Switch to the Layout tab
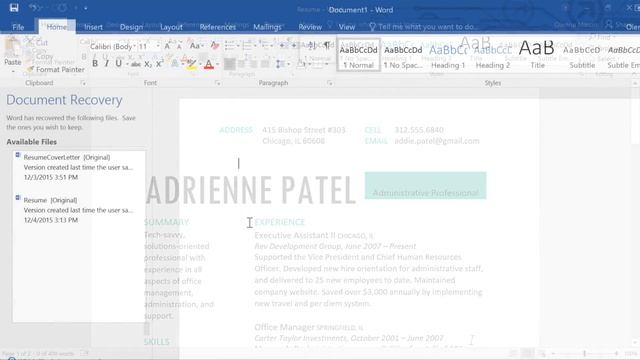Viewport: 640px width, 360px height. pos(171,27)
